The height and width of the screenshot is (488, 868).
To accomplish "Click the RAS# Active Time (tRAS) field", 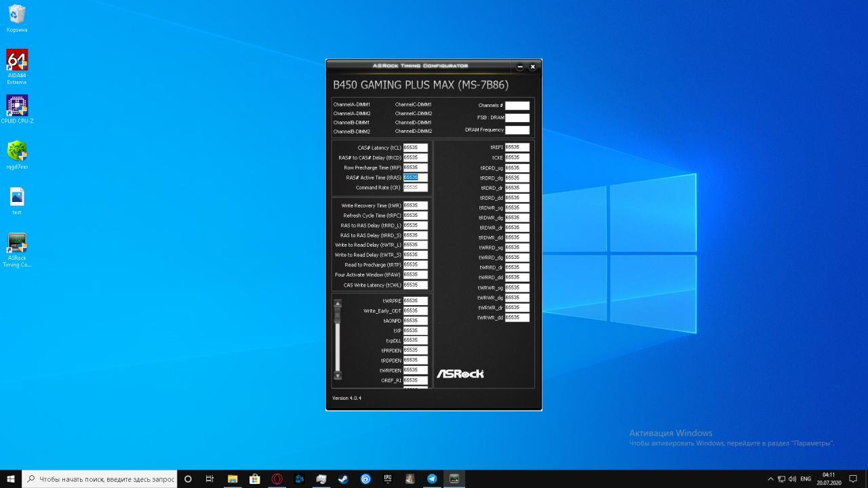I will [415, 178].
